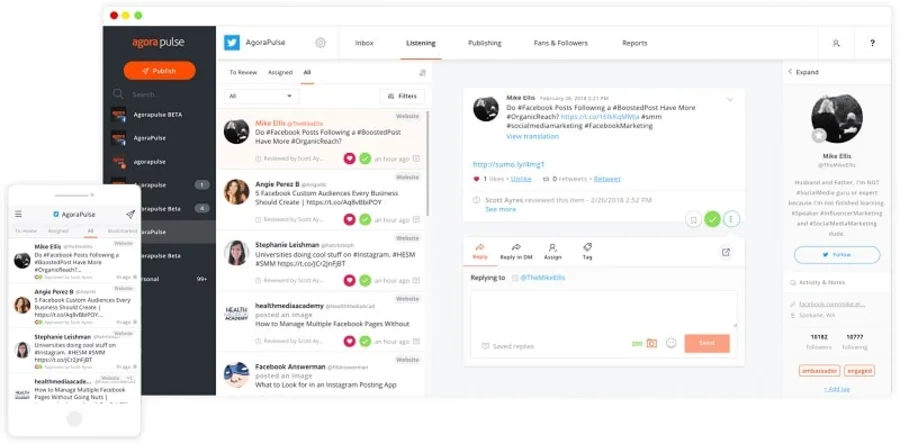This screenshot has height=444, width=900.
Task: Click the View translation link
Action: pyautogui.click(x=532, y=136)
